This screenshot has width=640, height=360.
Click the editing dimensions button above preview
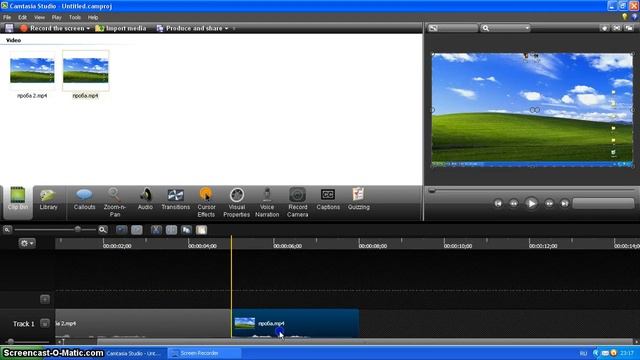click(452, 28)
